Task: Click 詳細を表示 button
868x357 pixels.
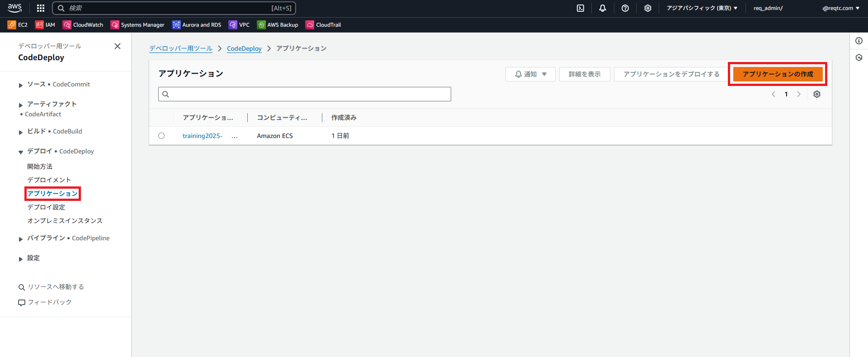Action: [585, 74]
